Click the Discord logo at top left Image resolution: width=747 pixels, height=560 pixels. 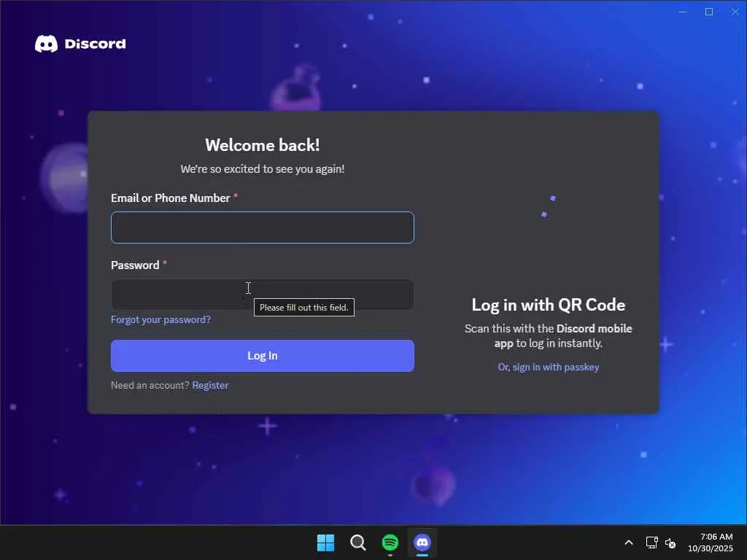click(80, 44)
